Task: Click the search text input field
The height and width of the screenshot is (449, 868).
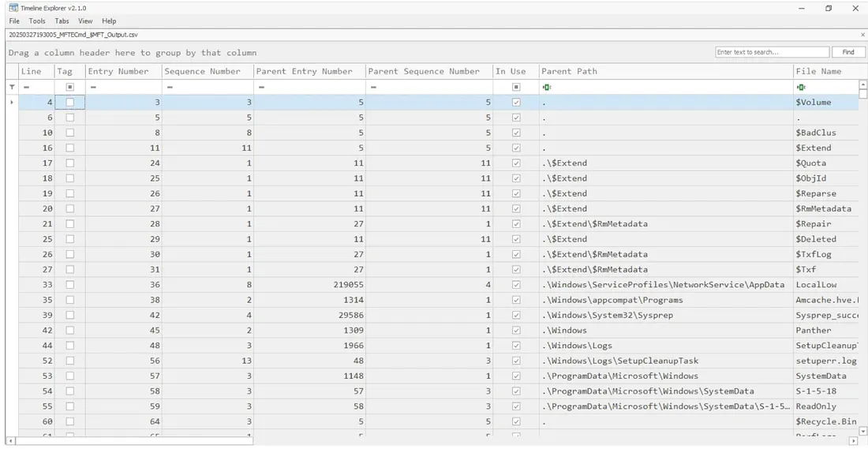Action: coord(771,52)
